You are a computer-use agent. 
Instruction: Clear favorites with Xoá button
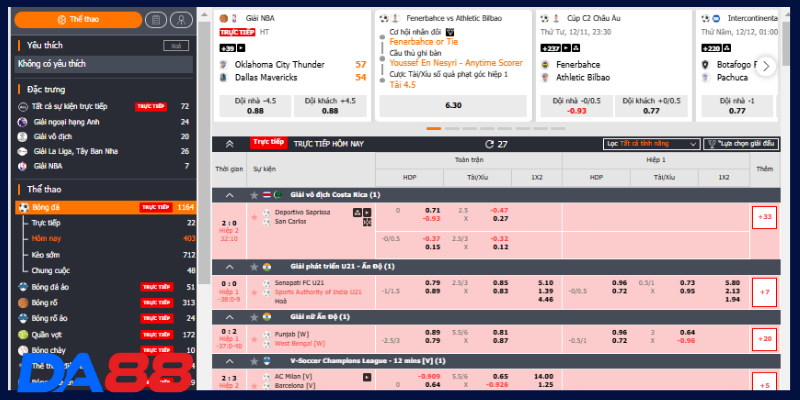pos(176,46)
